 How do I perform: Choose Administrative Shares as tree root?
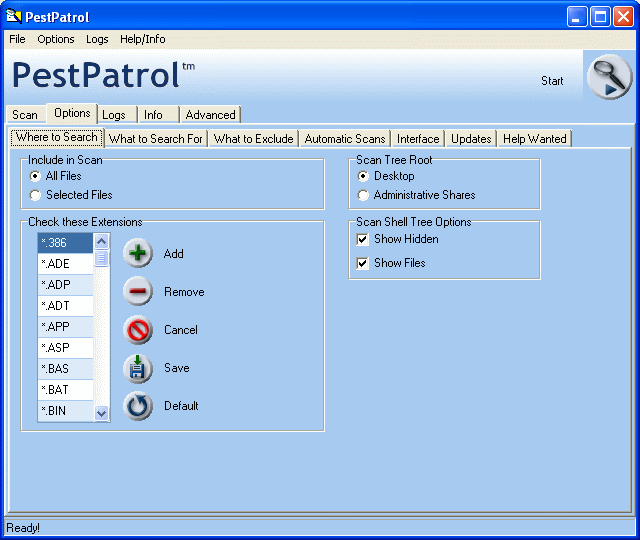[363, 195]
